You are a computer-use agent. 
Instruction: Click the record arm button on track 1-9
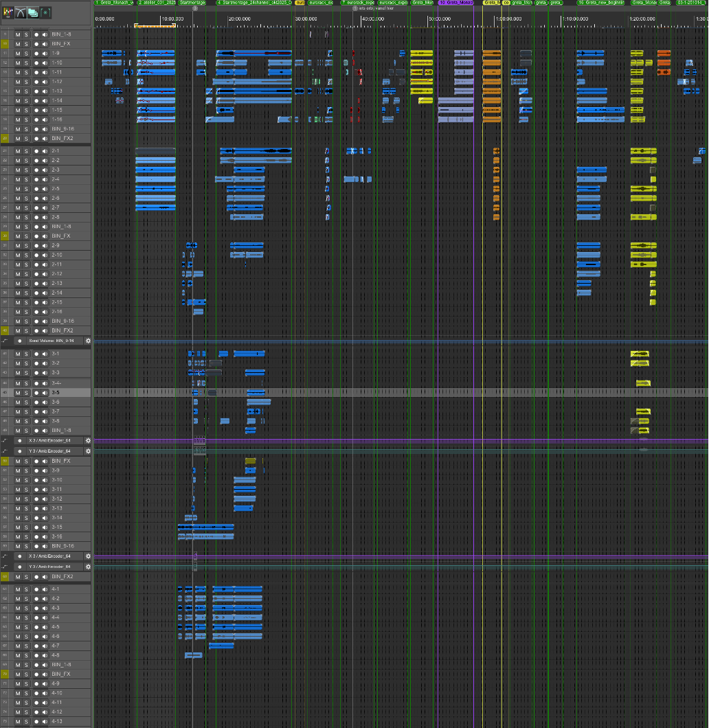36,53
